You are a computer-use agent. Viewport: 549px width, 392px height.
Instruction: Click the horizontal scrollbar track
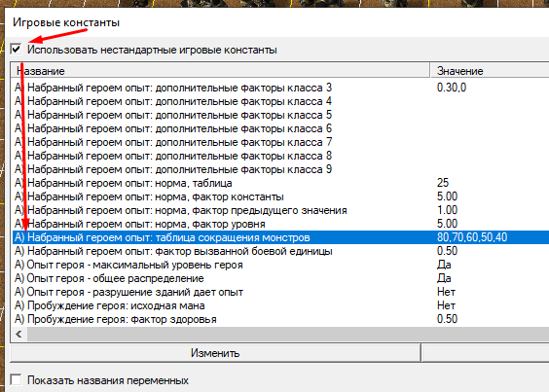click(x=288, y=335)
